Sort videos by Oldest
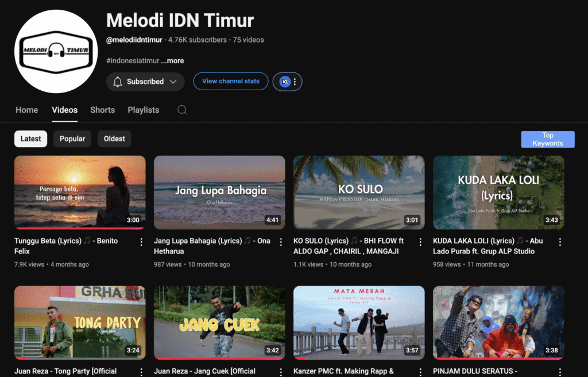Image resolution: width=588 pixels, height=377 pixels. click(114, 139)
